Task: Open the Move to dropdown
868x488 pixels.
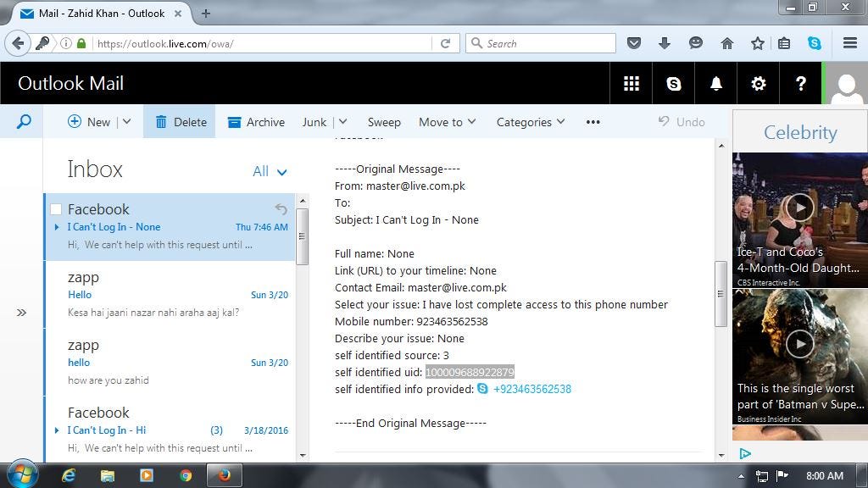Action: [x=448, y=122]
